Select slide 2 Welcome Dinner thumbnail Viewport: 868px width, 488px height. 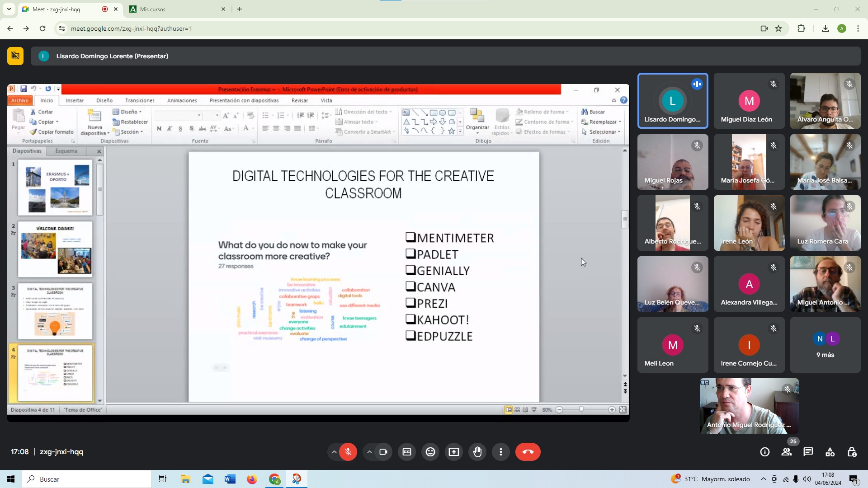[55, 249]
